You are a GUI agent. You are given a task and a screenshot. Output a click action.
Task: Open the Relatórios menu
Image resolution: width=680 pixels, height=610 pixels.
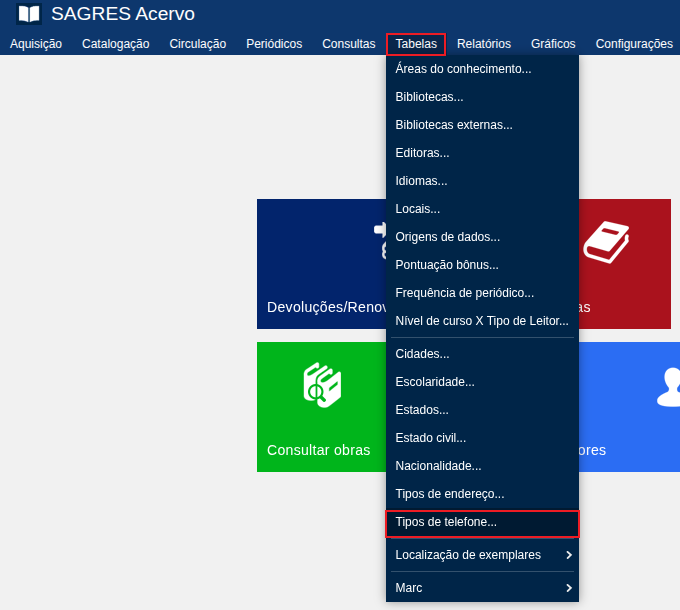(484, 44)
